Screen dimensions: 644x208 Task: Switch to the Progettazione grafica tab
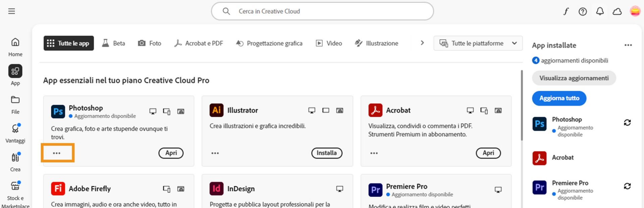tap(269, 43)
